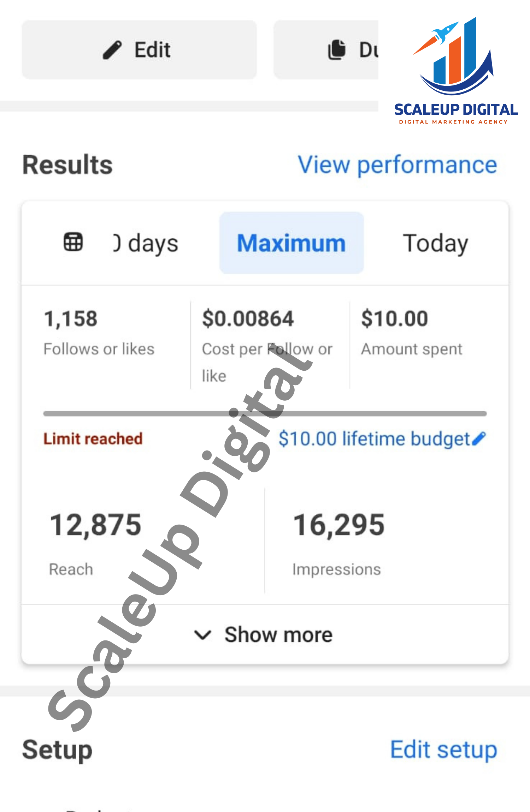The image size is (530, 812).
Task: Click pencil icon beside lifetime budget
Action: click(479, 439)
